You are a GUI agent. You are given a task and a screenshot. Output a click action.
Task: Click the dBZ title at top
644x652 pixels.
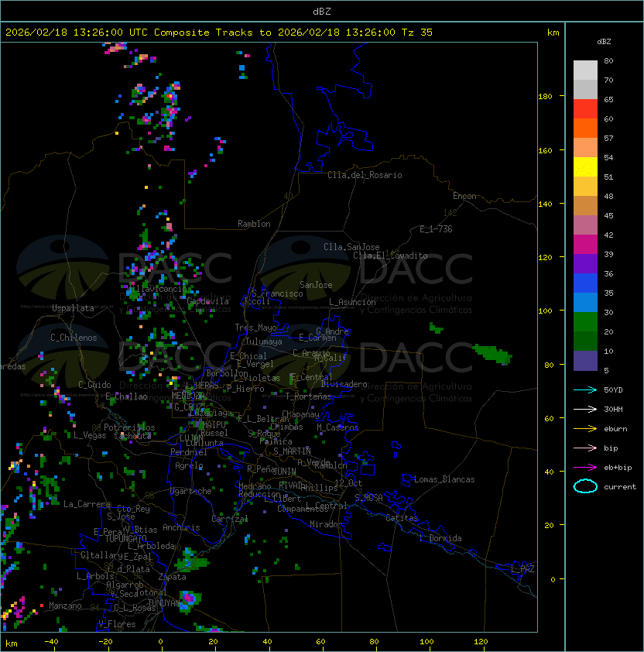[x=322, y=12]
